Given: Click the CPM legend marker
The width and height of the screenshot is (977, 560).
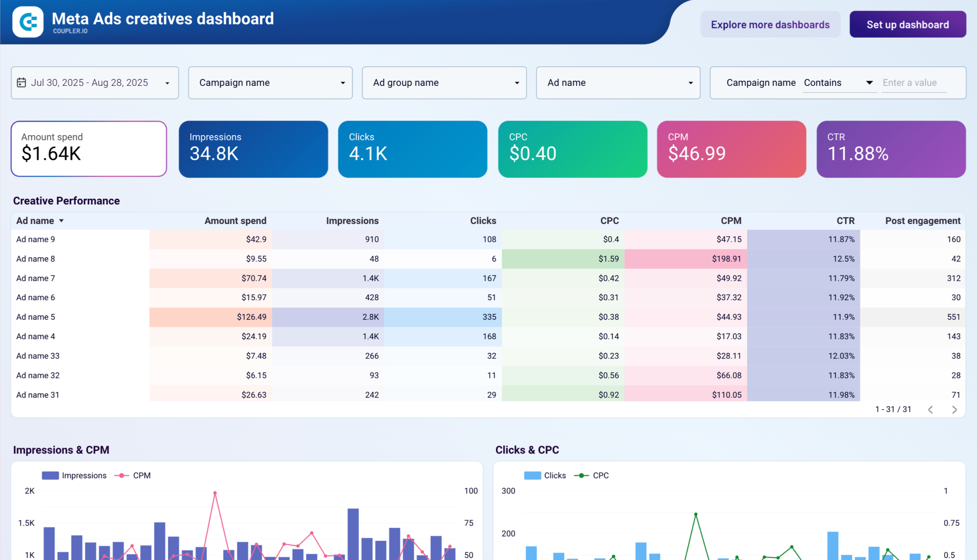Looking at the screenshot, I should pyautogui.click(x=122, y=475).
